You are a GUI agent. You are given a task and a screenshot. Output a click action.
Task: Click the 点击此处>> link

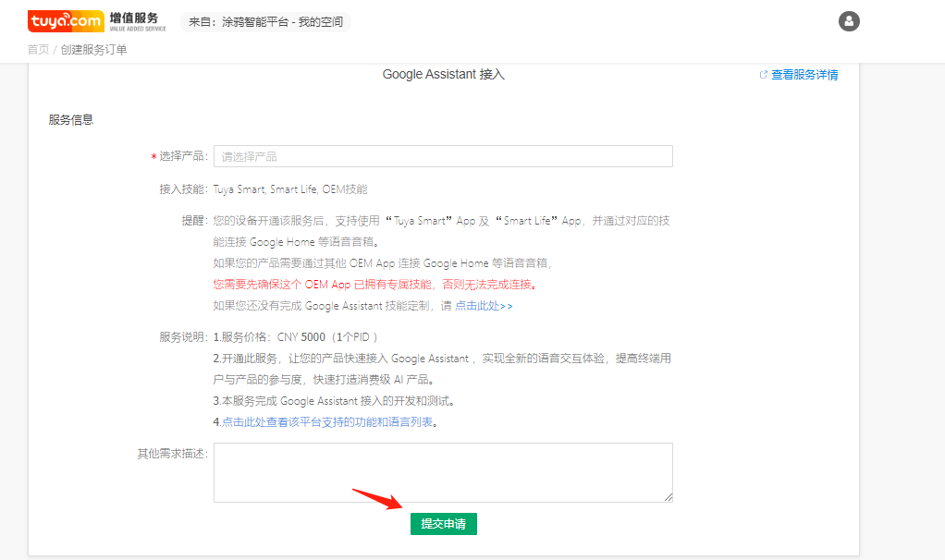point(484,306)
